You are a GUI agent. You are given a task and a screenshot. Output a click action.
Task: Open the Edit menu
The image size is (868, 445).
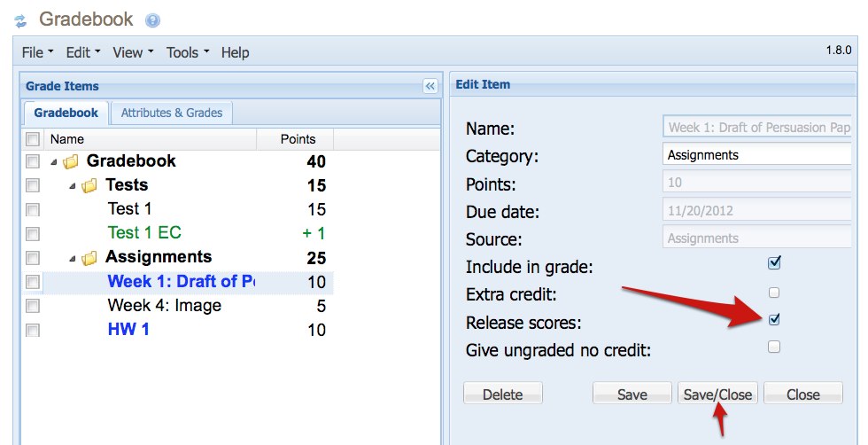point(83,52)
